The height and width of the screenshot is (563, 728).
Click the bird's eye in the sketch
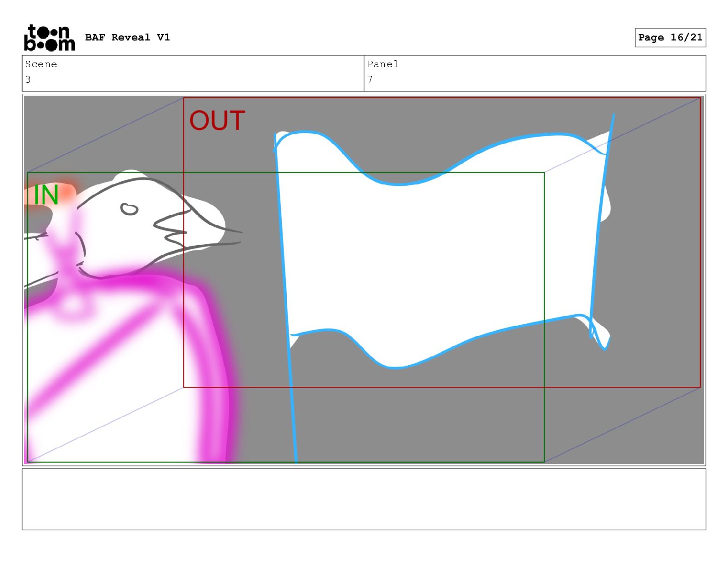[x=129, y=209]
